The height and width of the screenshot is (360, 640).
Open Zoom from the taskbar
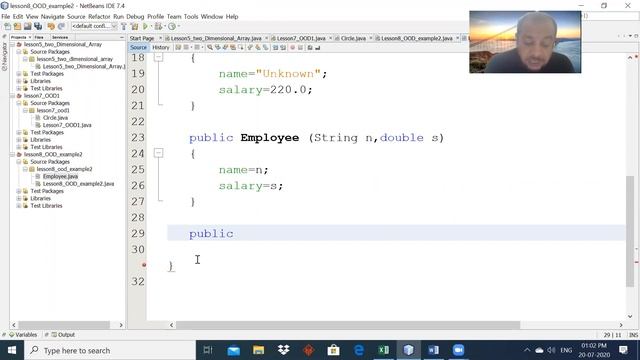pyautogui.click(x=458, y=350)
